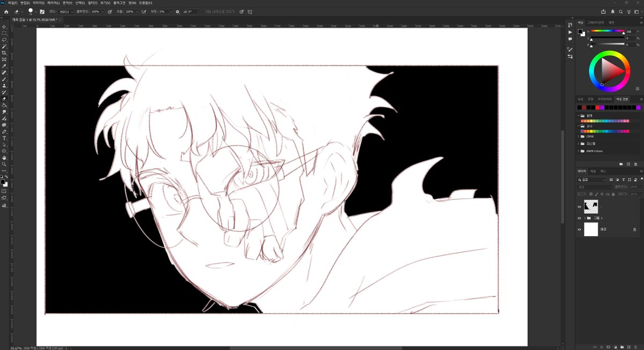This screenshot has height=350, width=644.
Task: Switch to the 색상 견본 swatches tab
Action: click(622, 99)
